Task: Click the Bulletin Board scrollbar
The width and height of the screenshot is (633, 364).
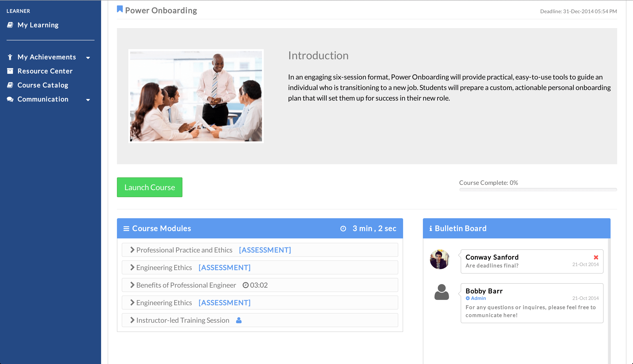Action: [x=609, y=301]
